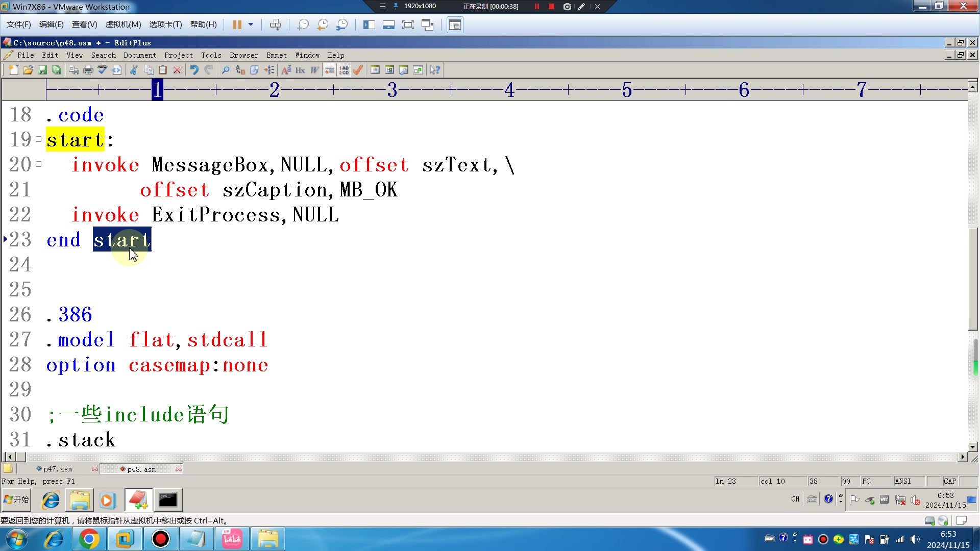The image size is (980, 551).
Task: Click the Undo arrow icon
Action: tap(194, 70)
